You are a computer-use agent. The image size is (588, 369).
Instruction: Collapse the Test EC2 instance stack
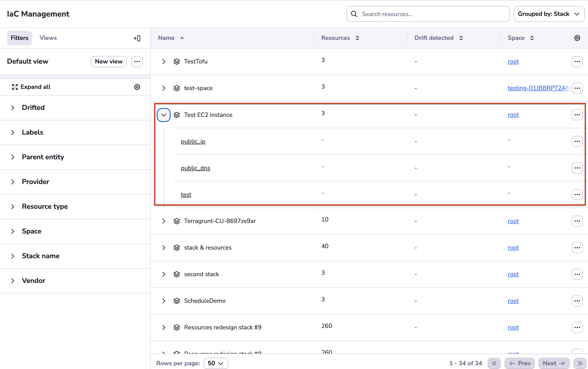pyautogui.click(x=164, y=115)
